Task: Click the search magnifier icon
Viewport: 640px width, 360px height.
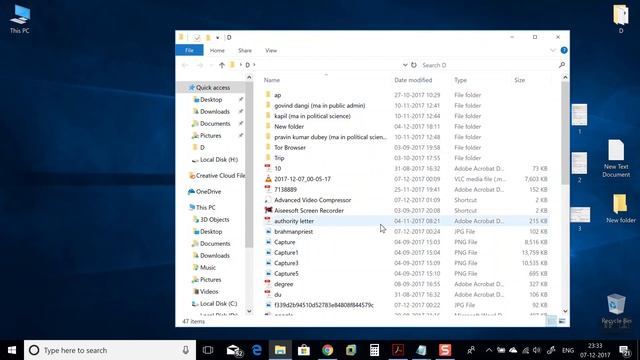Action: 562,65
